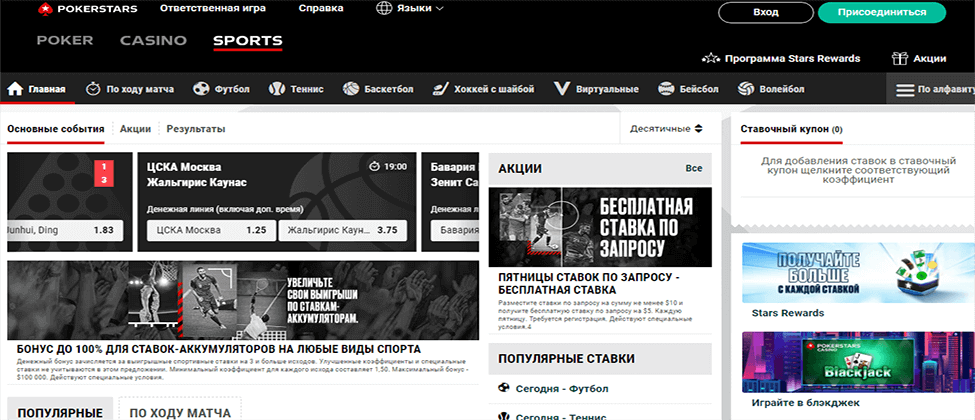Viewport: 975px width, 420px height.
Task: Open the Stars Rewards caption link
Action: [x=788, y=313]
